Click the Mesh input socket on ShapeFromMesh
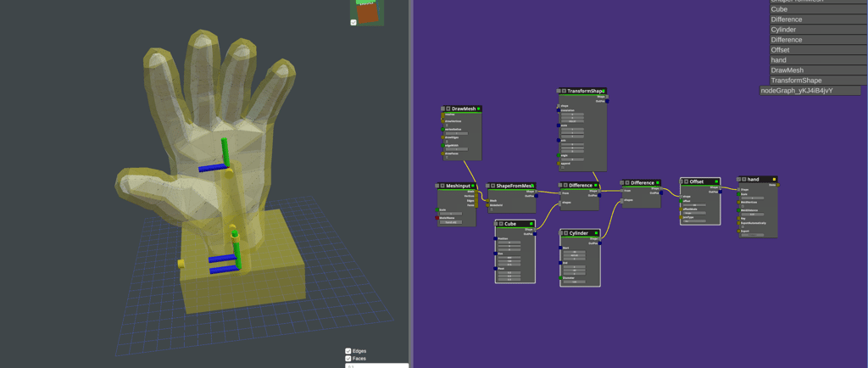Image resolution: width=868 pixels, height=368 pixels. coord(487,200)
